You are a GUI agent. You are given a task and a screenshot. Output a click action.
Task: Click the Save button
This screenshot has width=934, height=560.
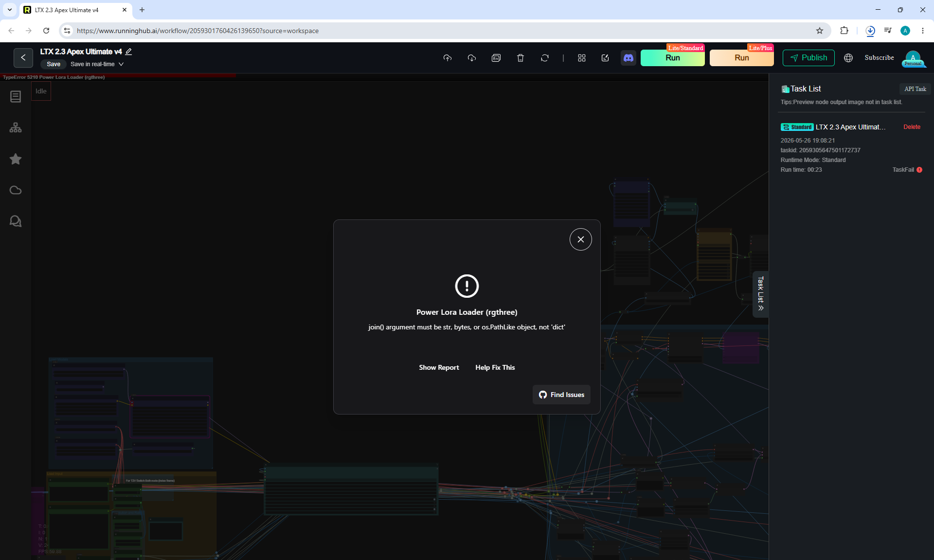point(54,64)
